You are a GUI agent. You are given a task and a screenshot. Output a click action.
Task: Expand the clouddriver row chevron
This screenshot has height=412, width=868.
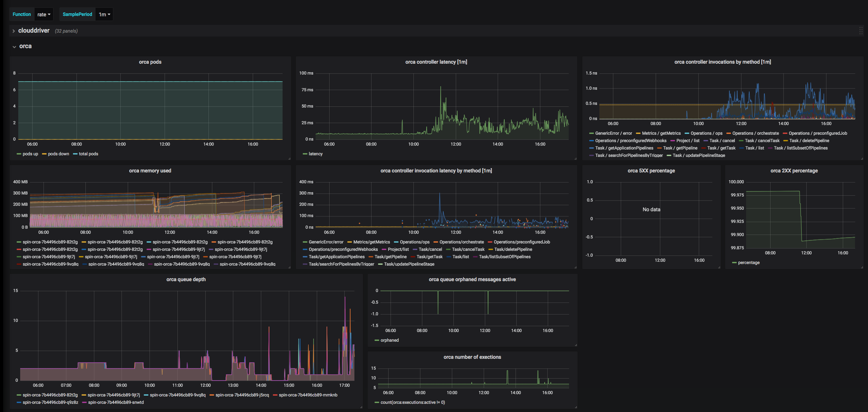[x=14, y=31]
